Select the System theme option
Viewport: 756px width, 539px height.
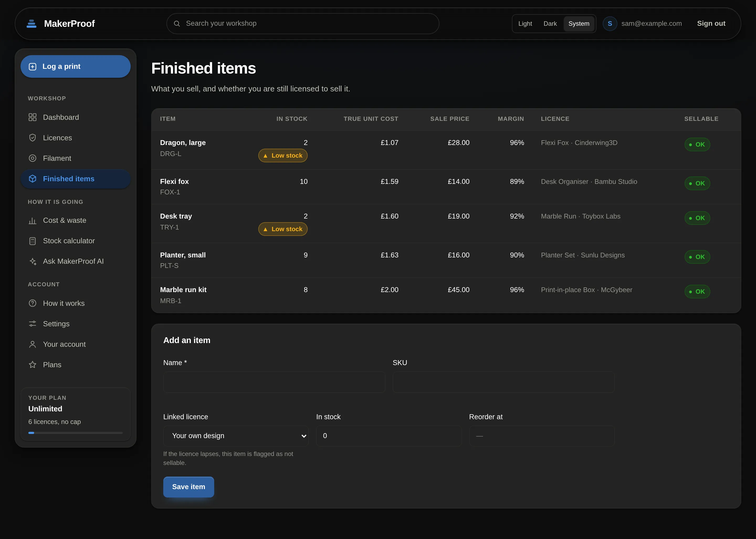click(579, 24)
